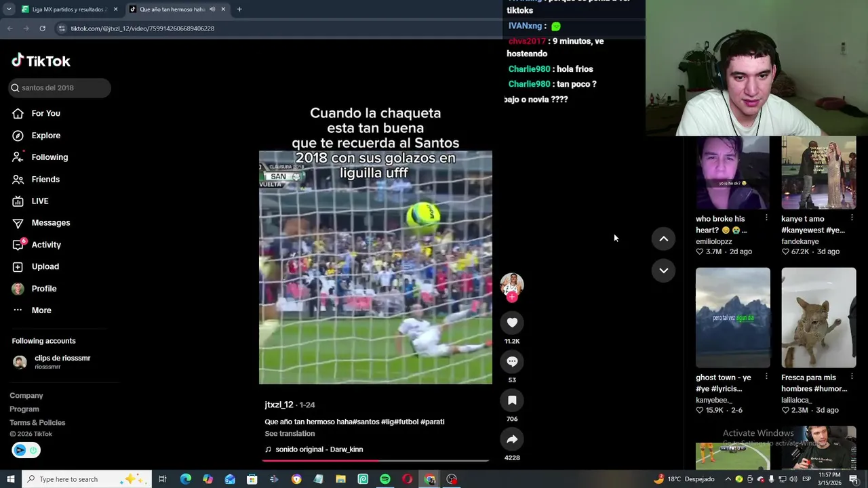Toggle the pill switch under the copyright line
This screenshot has height=488, width=868.
coord(26,450)
